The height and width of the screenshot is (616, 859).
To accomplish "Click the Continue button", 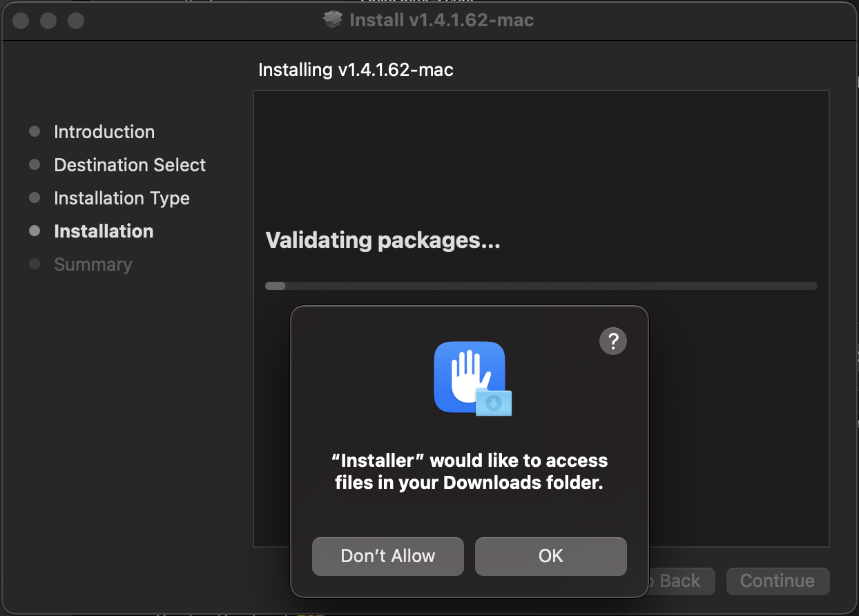I will pos(778,581).
